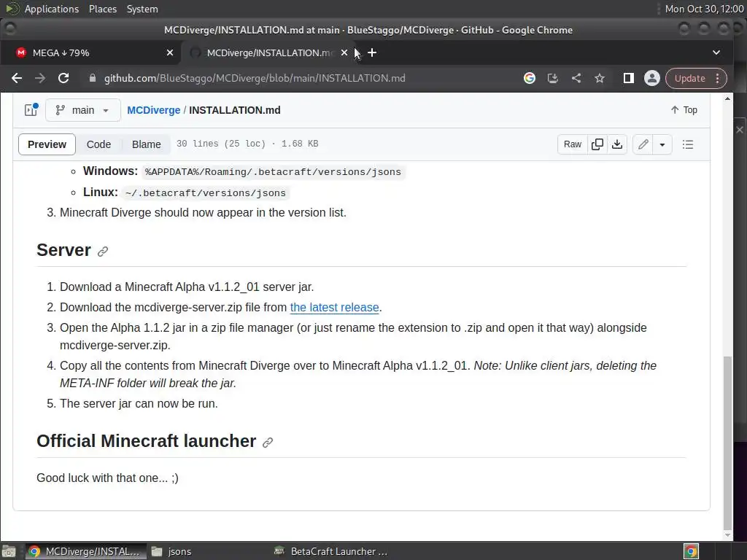Expand the file tree sidebar

click(x=31, y=110)
